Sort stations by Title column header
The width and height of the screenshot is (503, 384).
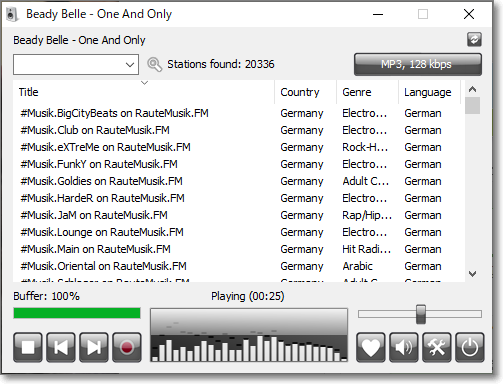[143, 92]
